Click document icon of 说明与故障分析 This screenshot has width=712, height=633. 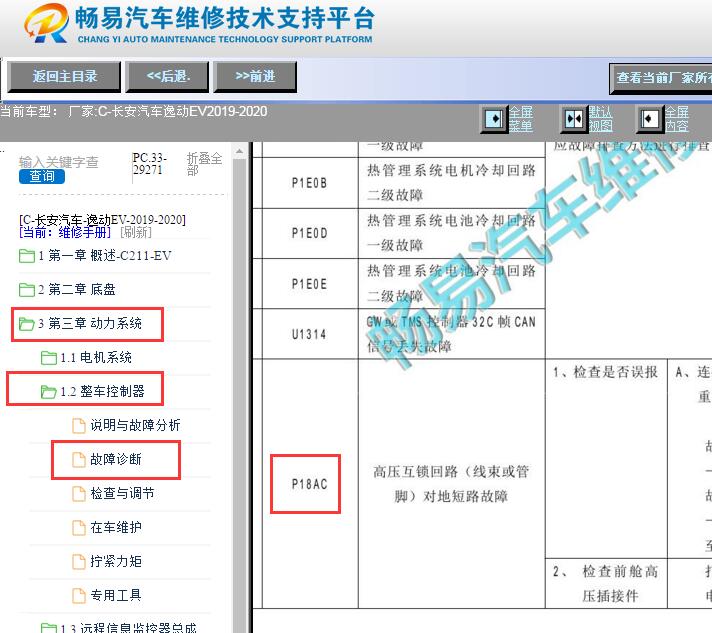click(79, 425)
